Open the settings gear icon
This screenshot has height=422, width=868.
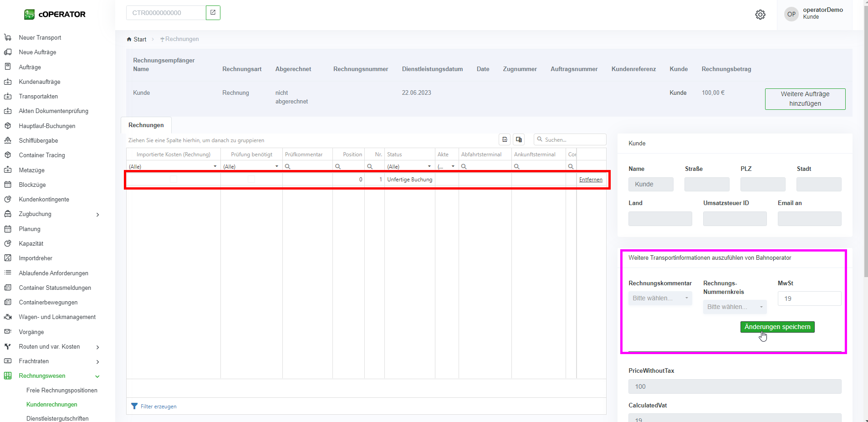point(760,15)
